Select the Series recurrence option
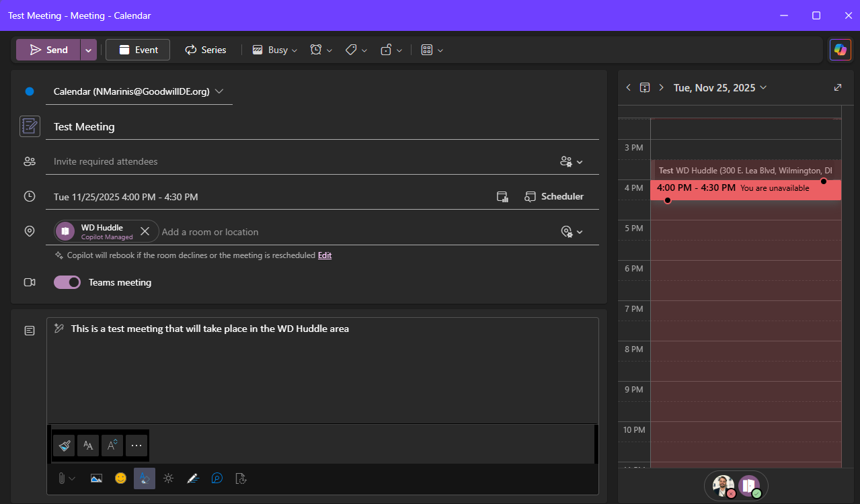The width and height of the screenshot is (860, 504). (x=206, y=50)
